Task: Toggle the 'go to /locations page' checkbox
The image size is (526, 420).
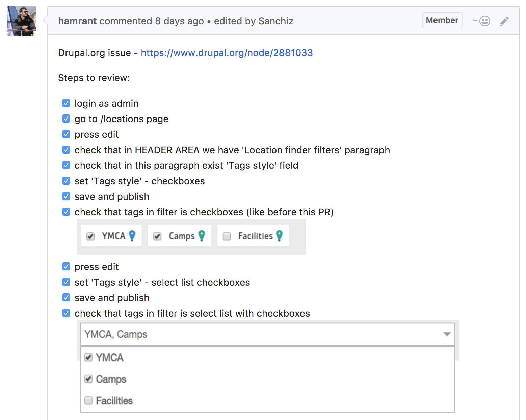Action: (66, 119)
